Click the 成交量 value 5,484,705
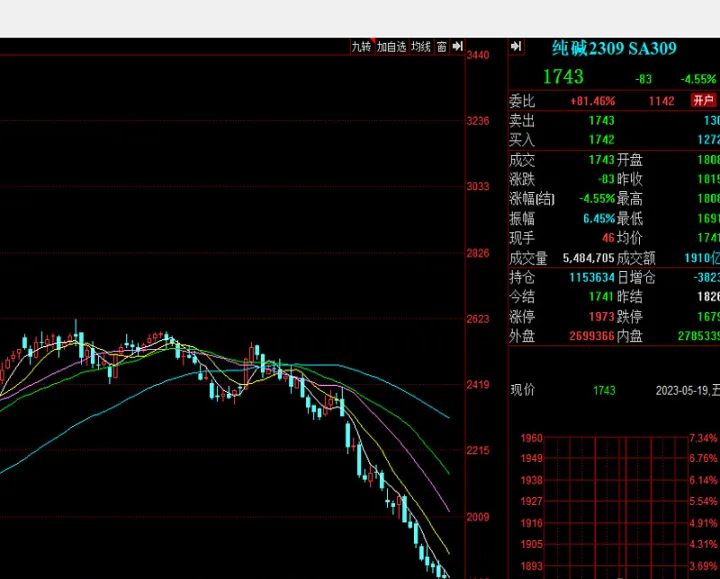Screen dimensions: 720x579 pyautogui.click(x=589, y=258)
